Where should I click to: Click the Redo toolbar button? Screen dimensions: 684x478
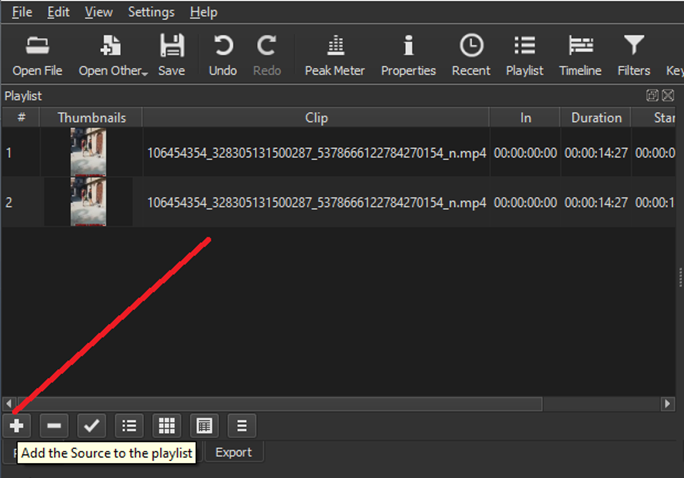tap(267, 55)
